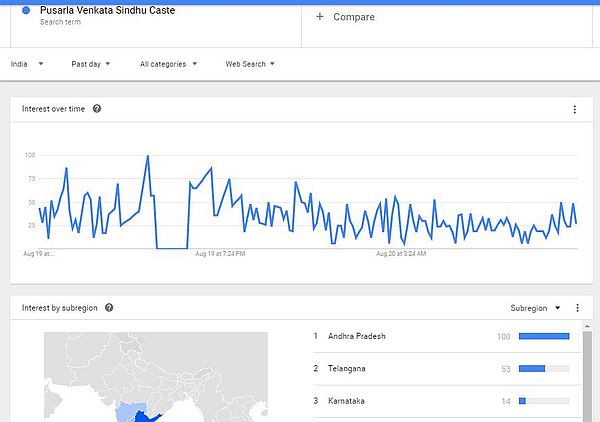This screenshot has width=600, height=422.
Task: Click the plus icon beside Compare
Action: pos(320,16)
